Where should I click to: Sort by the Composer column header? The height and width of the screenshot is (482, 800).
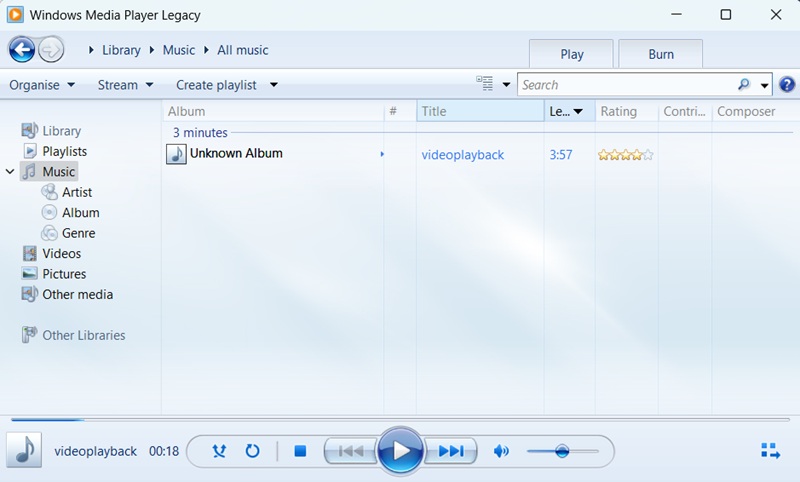coord(755,111)
